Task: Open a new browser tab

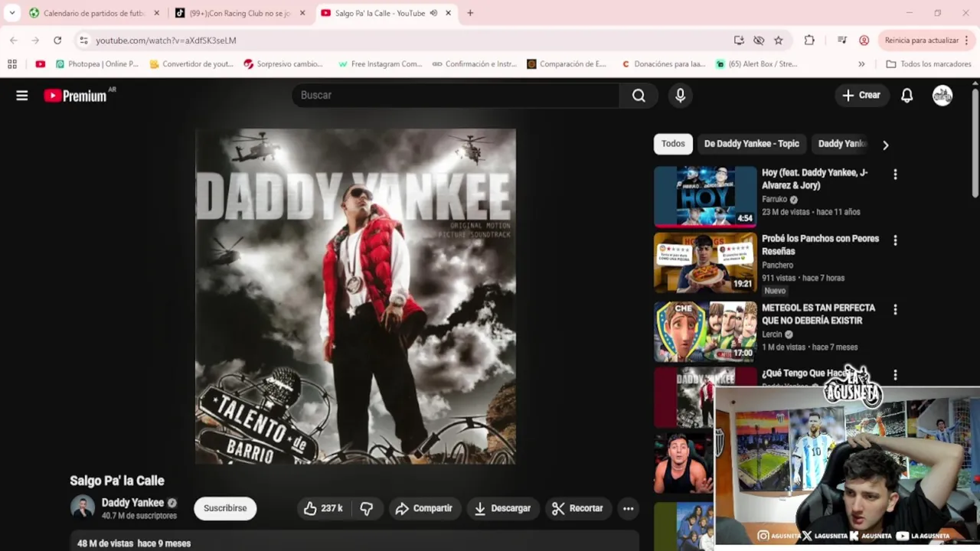Action: [x=470, y=13]
